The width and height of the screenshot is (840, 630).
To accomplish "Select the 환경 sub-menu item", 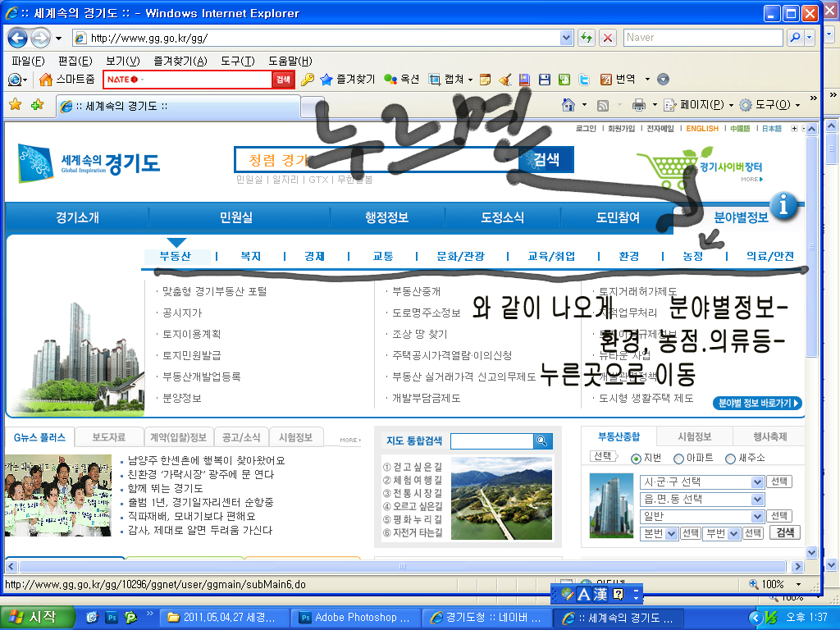I will (628, 256).
